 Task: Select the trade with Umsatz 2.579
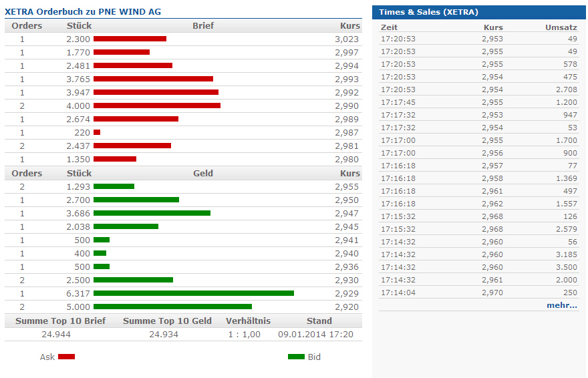(567, 229)
